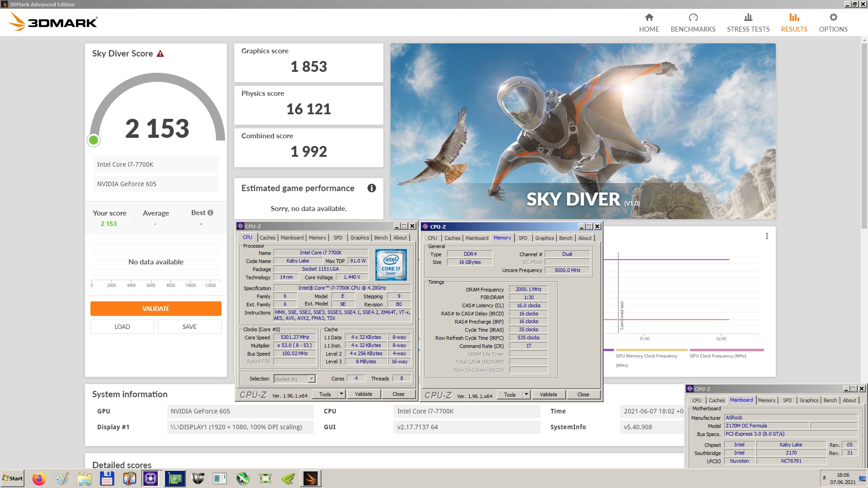This screenshot has height=488, width=868.
Task: Select Memory tab in CPU-Z Mainboard window
Action: coord(767,400)
